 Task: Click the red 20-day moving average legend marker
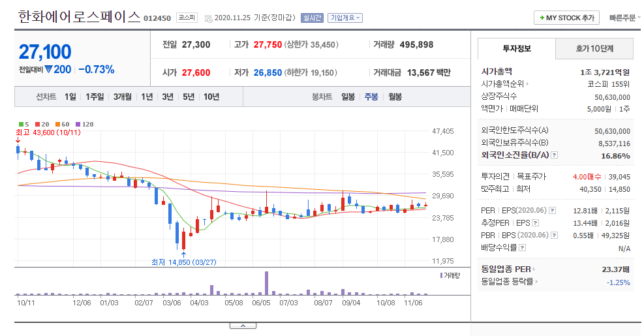[x=37, y=125]
